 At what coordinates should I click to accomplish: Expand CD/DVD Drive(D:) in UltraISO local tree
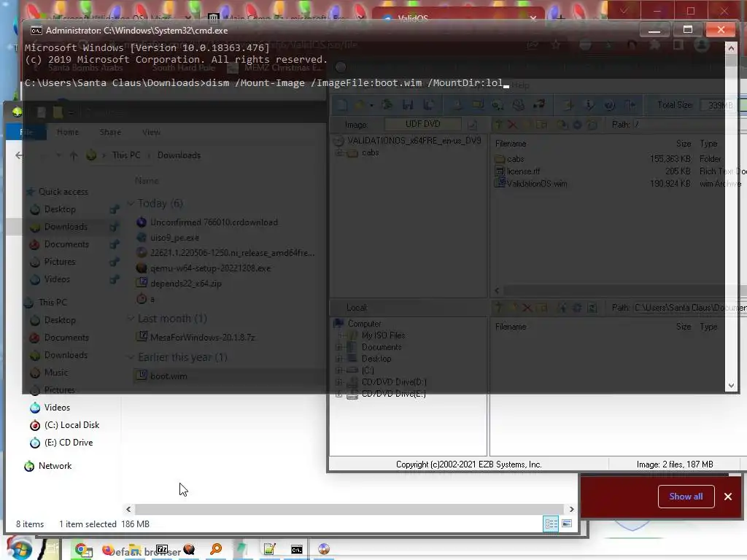pyautogui.click(x=338, y=382)
